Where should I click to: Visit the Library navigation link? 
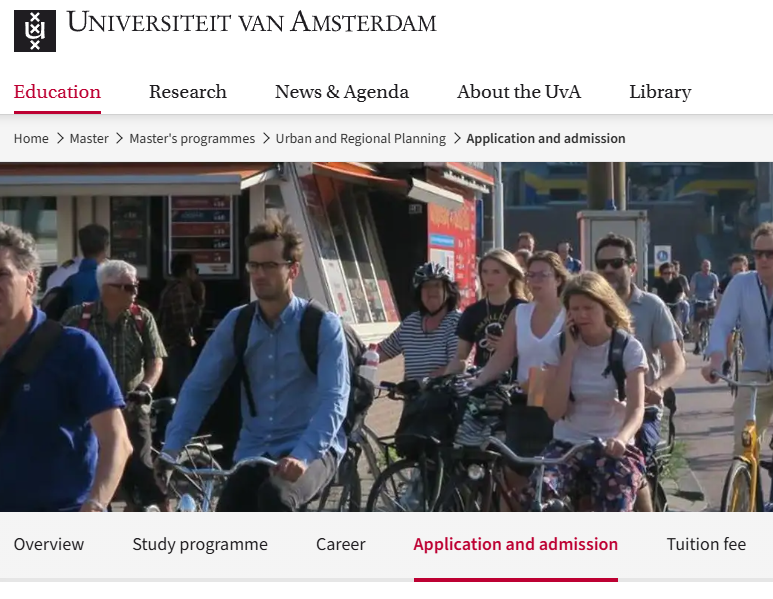(660, 92)
